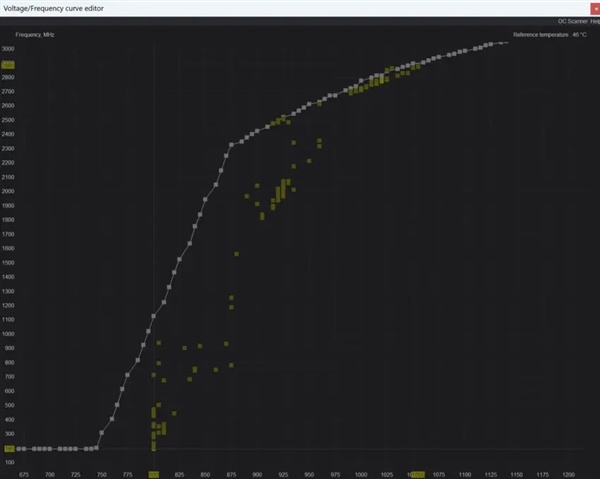The image size is (600, 479).
Task: Click the 100 label on the frequency axis
Action: click(9, 462)
